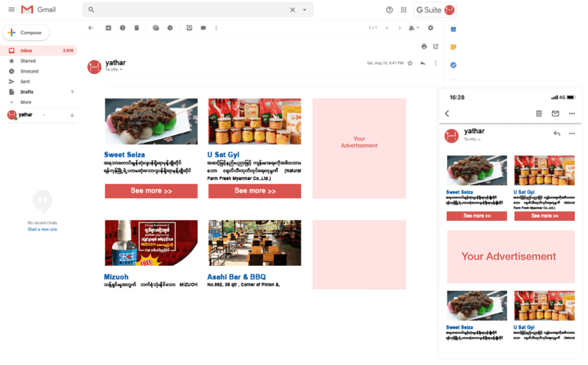Go to the older email arrow
The width and height of the screenshot is (588, 365).
tap(400, 28)
